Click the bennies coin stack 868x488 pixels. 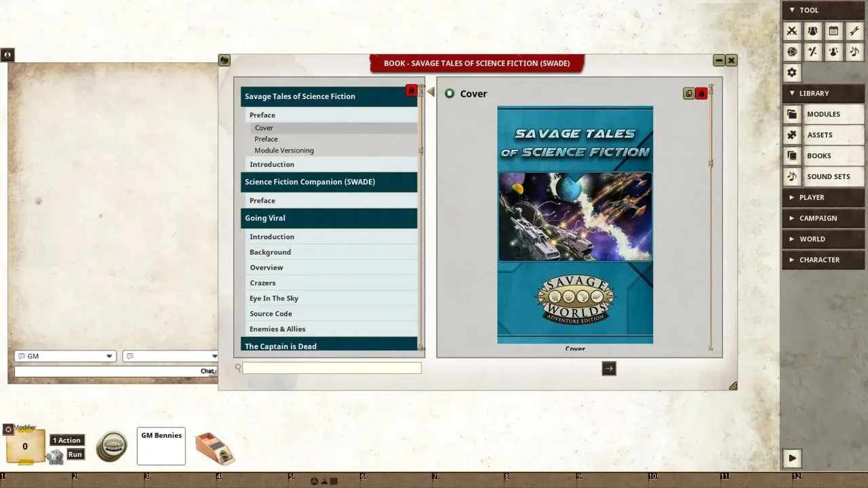[x=111, y=447]
